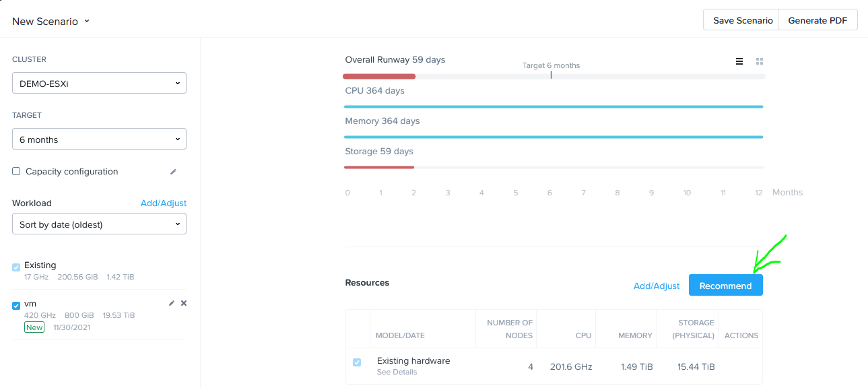Click the 1.49 TiB memory value

(x=636, y=367)
